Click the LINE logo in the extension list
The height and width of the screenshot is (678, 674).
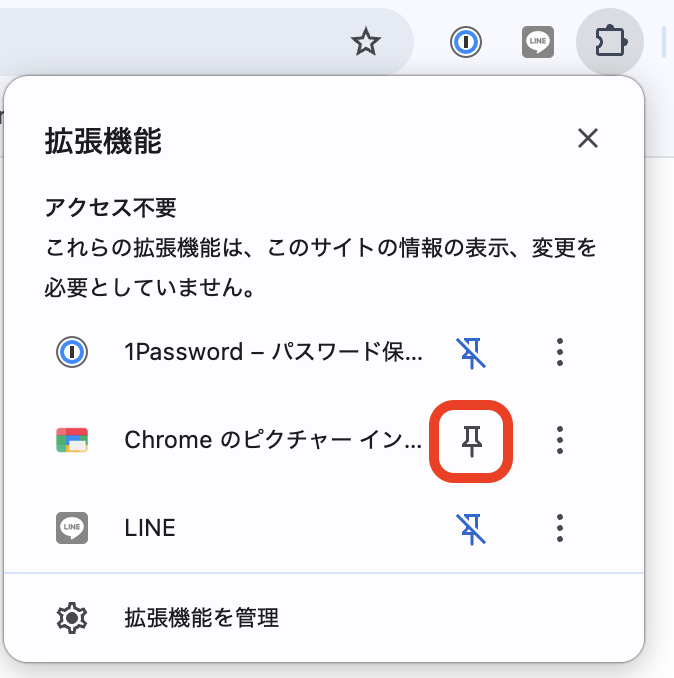click(x=72, y=527)
